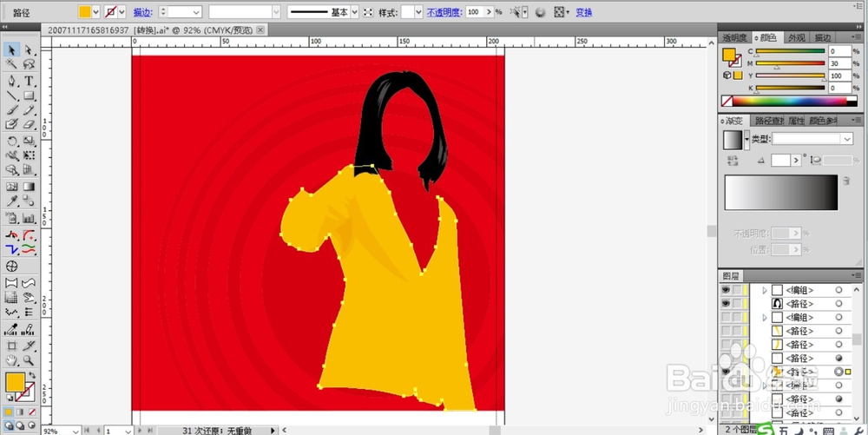Open the fill color dropdown in control bar
868x435 pixels.
pos(96,11)
